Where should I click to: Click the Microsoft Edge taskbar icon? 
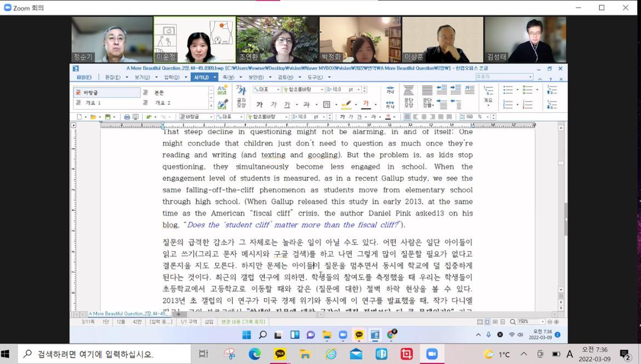click(254, 354)
